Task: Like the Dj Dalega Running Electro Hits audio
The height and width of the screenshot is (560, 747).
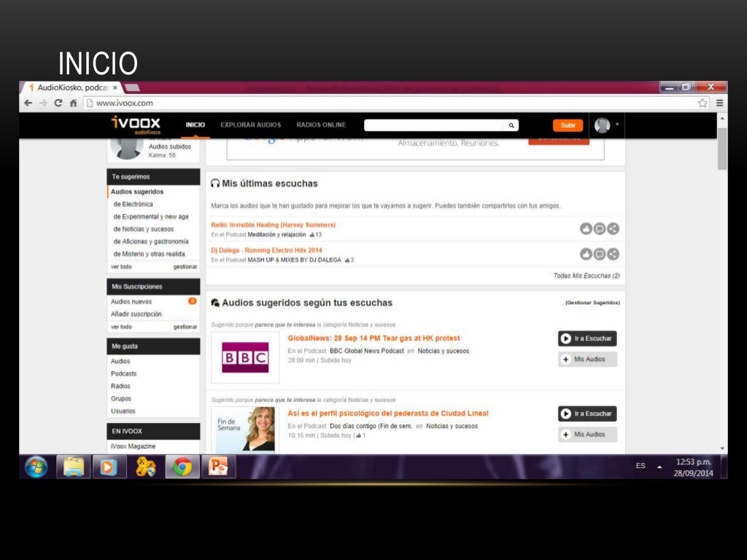Action: click(586, 254)
